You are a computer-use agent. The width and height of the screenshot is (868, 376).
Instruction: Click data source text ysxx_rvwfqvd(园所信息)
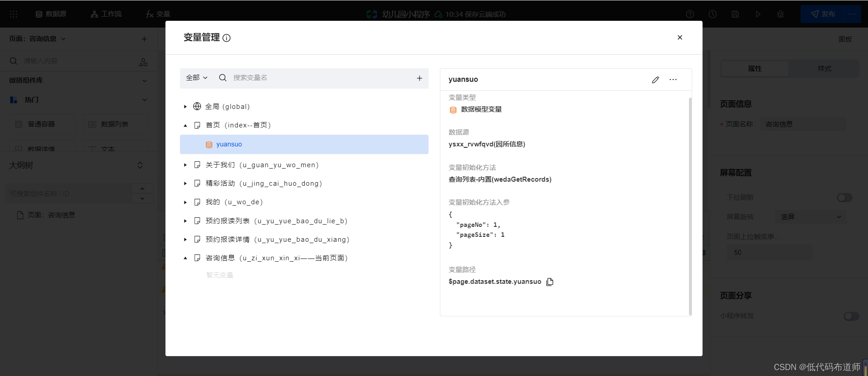click(x=487, y=144)
